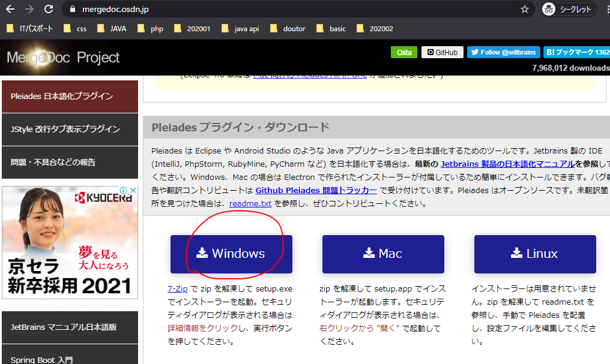Screen dimensions: 610x364
Task: Open the readme.txt link
Action: click(250, 203)
